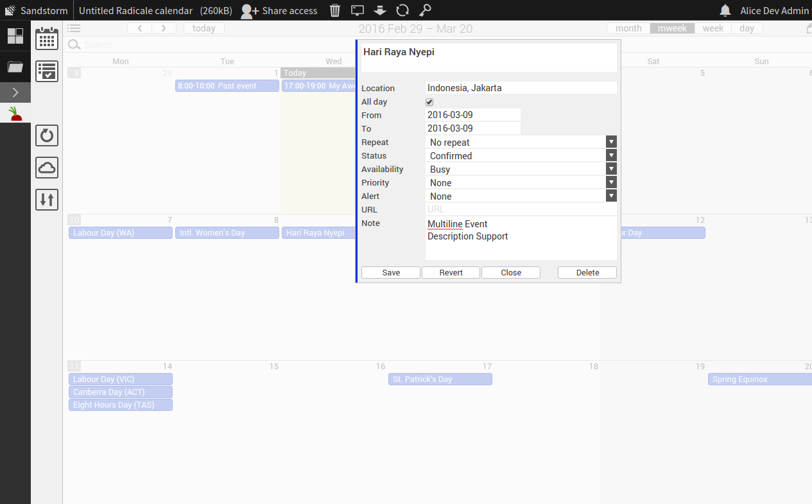Click the Revert button
The image size is (812, 504).
point(451,273)
